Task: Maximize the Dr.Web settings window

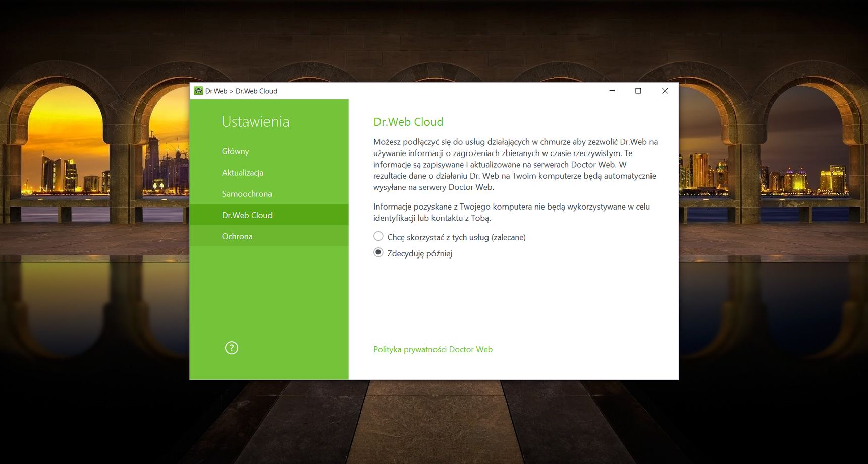Action: tap(638, 91)
